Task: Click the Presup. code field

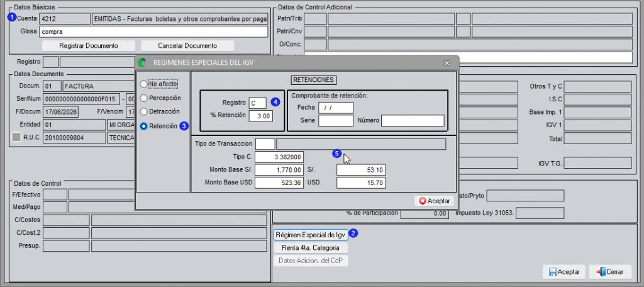Action: click(65, 246)
